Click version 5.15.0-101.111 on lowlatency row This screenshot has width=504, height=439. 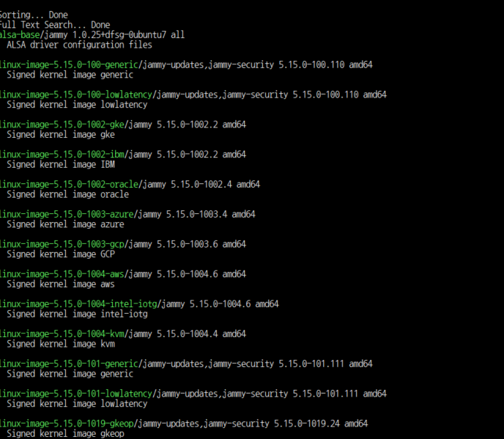(325, 394)
